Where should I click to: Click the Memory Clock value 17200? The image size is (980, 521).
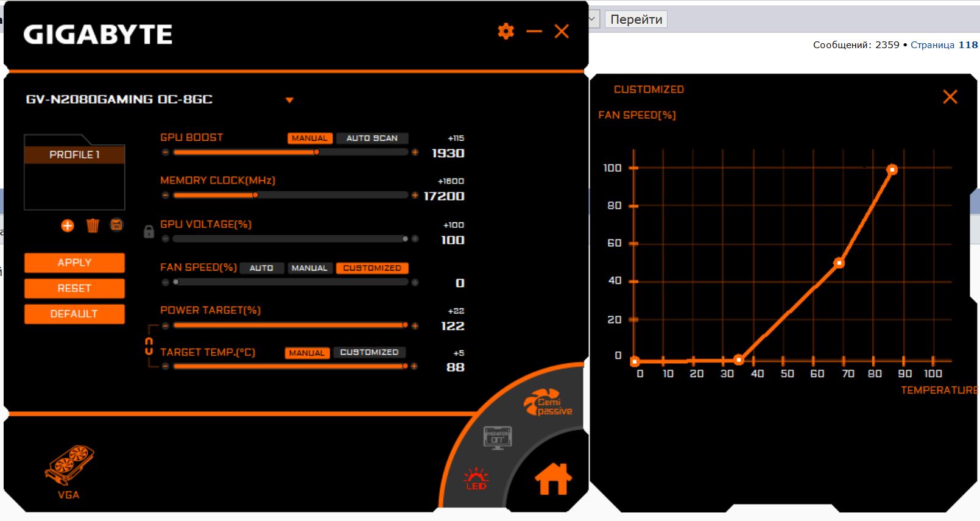tap(444, 196)
